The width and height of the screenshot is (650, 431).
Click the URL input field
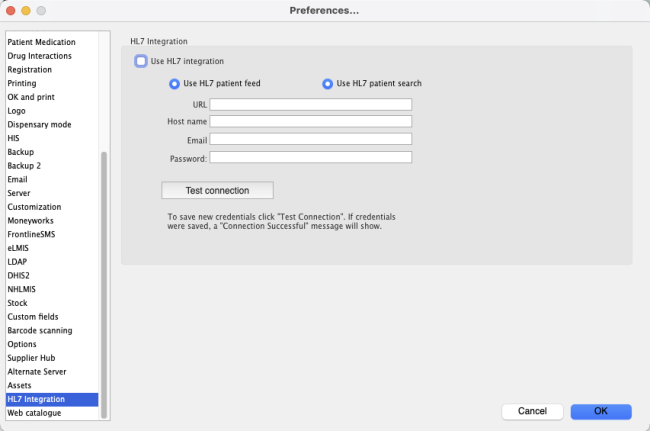pyautogui.click(x=311, y=104)
